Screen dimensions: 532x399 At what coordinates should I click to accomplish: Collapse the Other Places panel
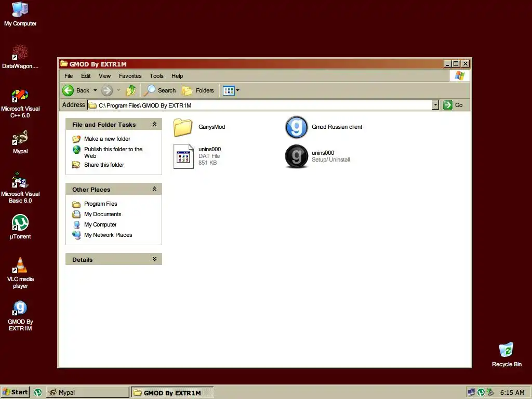point(154,189)
